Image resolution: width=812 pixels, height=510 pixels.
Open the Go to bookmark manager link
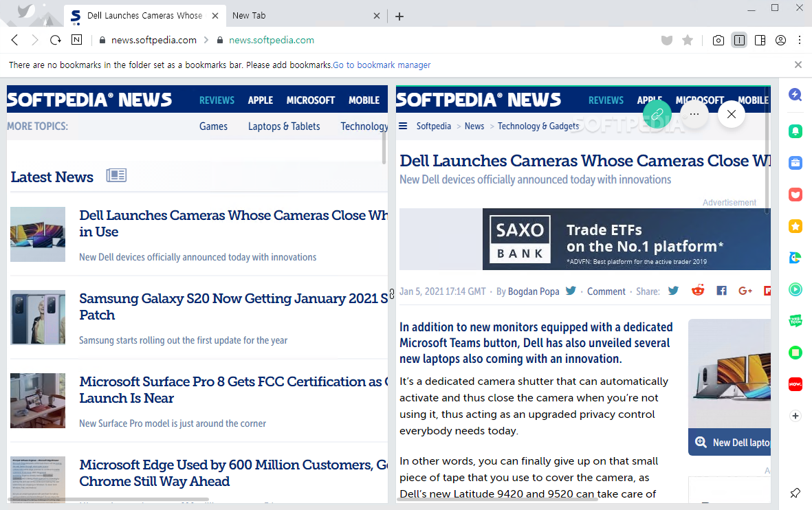(x=382, y=65)
